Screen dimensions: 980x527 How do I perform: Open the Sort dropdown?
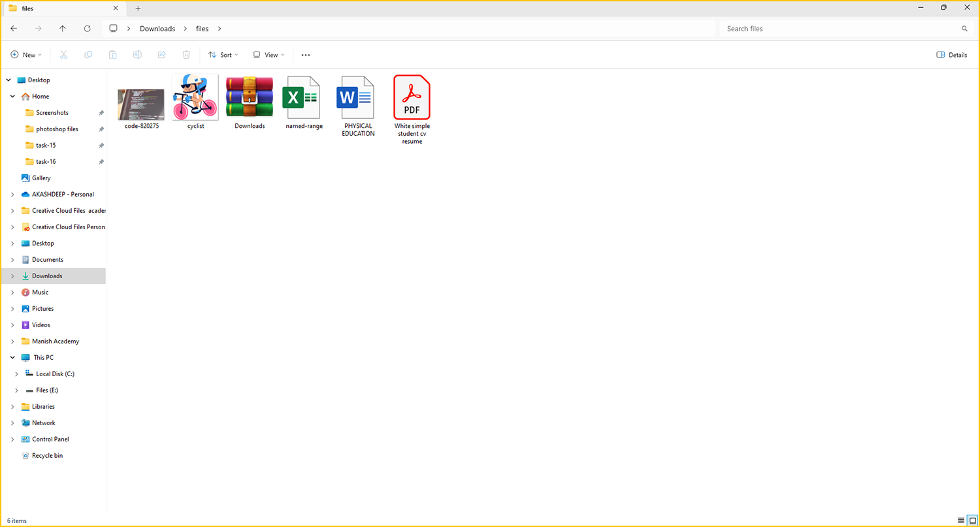pos(223,55)
